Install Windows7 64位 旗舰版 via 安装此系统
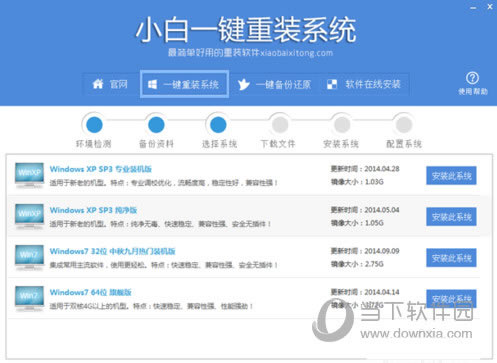This screenshot has height=363, width=497. click(x=451, y=299)
